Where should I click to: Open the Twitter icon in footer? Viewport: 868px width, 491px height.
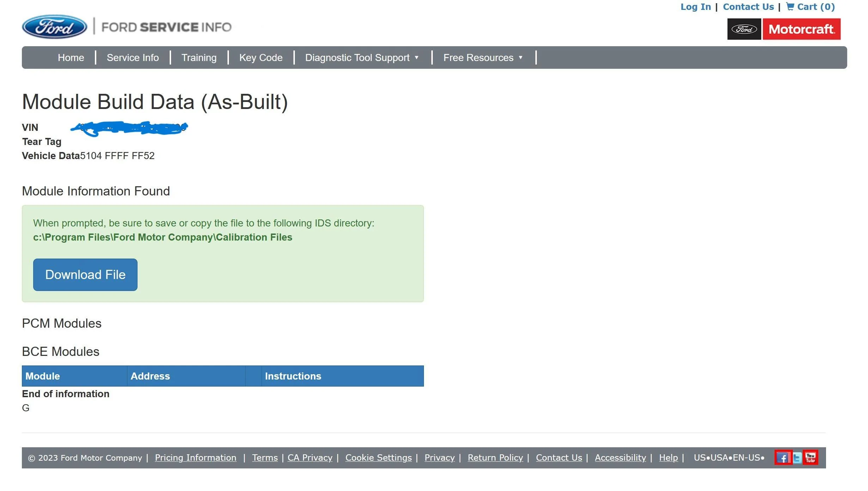797,458
